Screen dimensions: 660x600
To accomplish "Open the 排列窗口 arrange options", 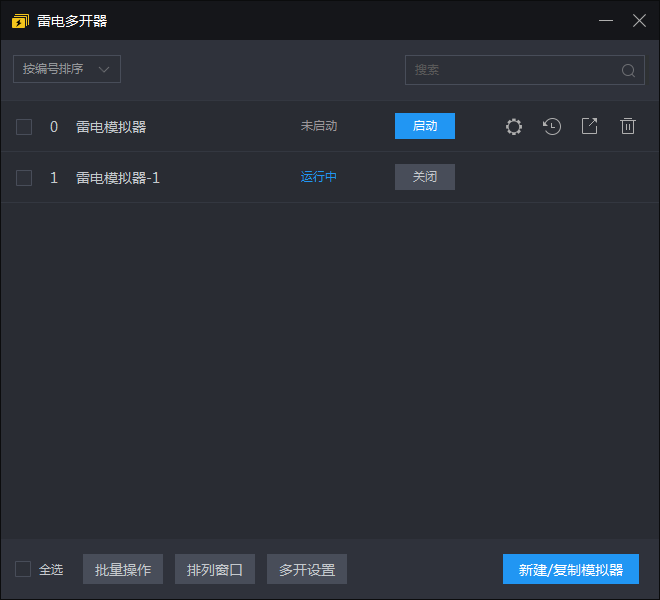I will click(215, 570).
